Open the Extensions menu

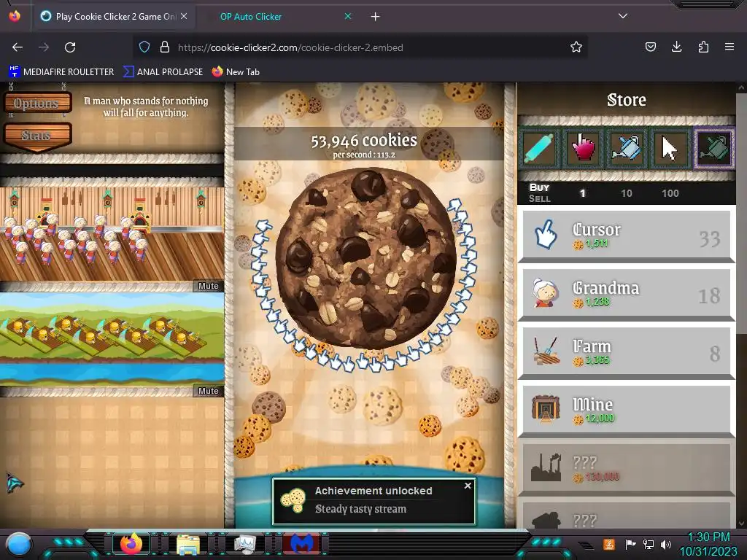coord(703,47)
